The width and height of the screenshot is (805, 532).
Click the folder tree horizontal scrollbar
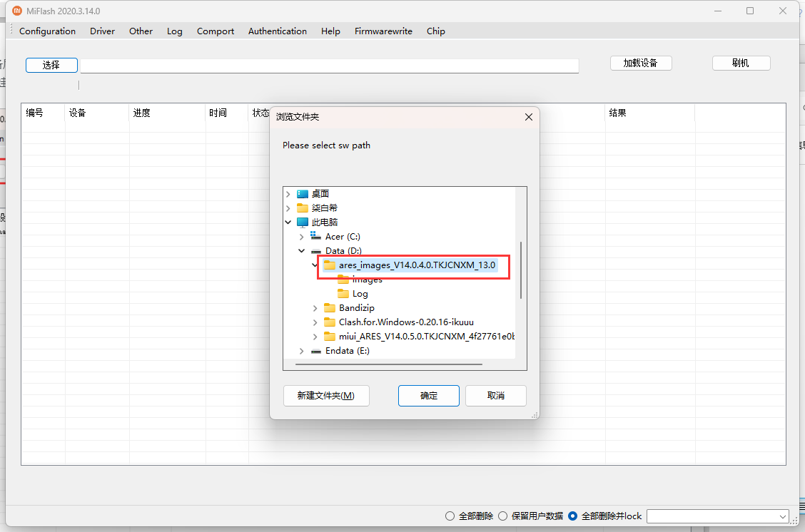pos(389,364)
